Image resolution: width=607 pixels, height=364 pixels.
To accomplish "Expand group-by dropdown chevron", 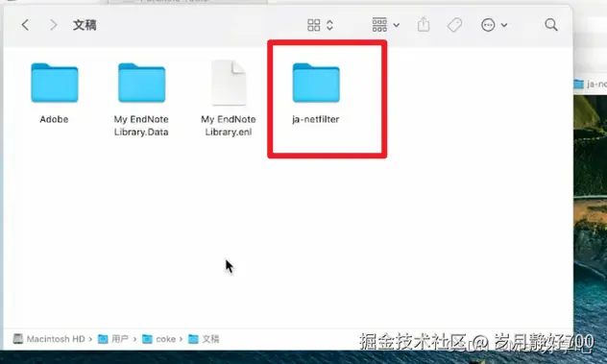I will tap(397, 25).
